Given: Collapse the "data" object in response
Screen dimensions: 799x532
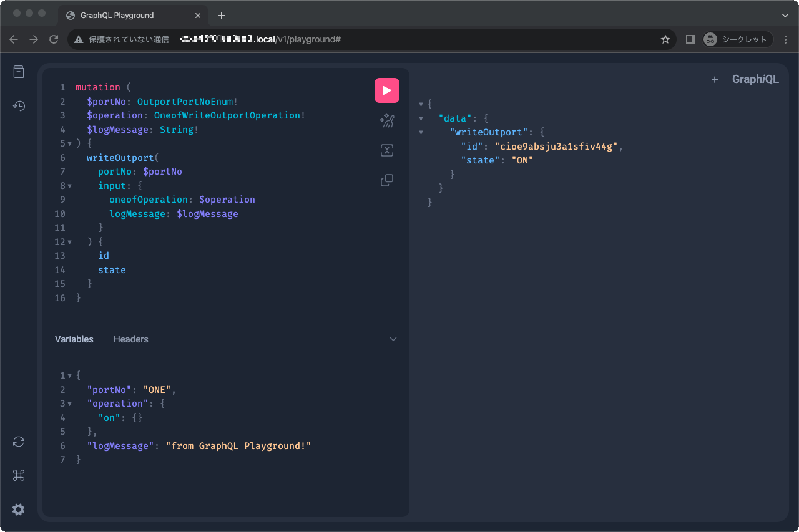Looking at the screenshot, I should click(421, 118).
